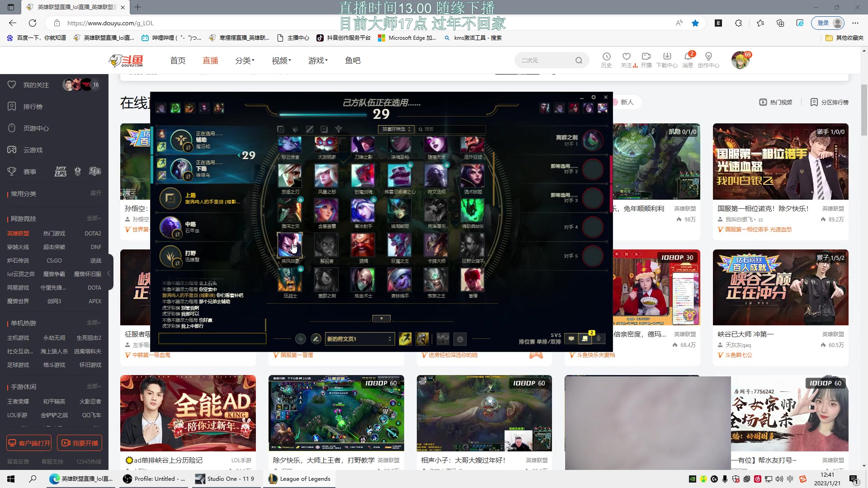Open Douyu history (历史) icon
The height and width of the screenshot is (488, 868).
[606, 60]
